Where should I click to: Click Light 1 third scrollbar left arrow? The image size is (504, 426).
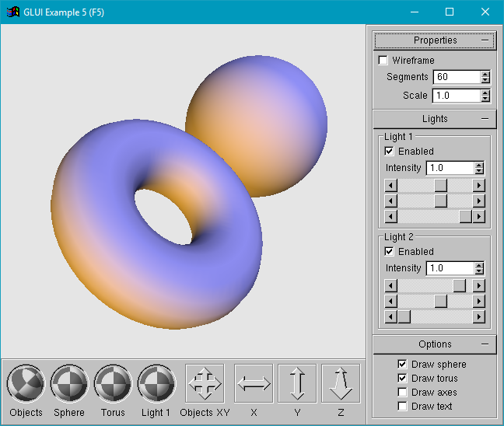391,217
